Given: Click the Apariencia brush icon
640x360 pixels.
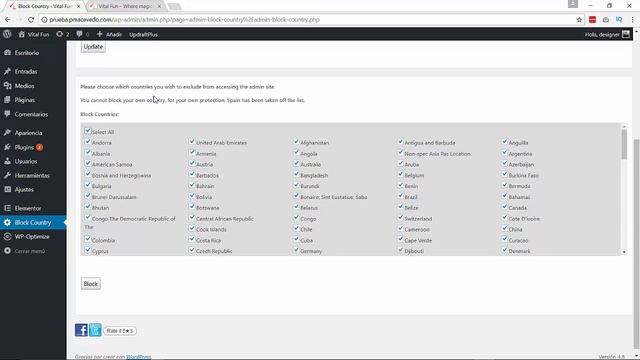Looking at the screenshot, I should point(7,133).
